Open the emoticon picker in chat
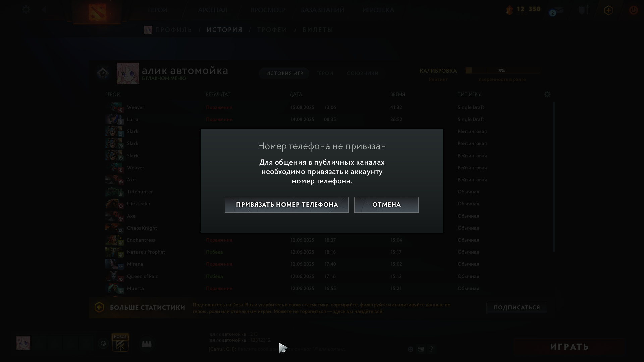Viewport: 644px width, 362px height. pos(410,349)
